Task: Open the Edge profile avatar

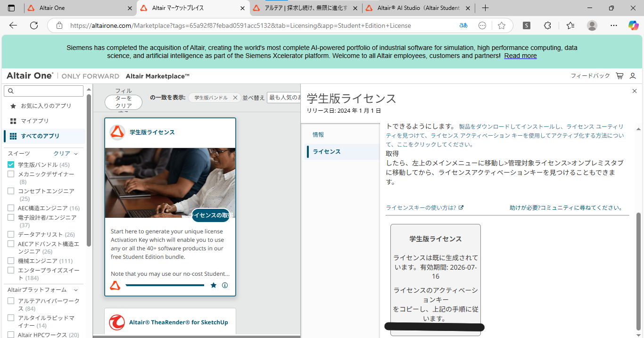Action: click(592, 25)
